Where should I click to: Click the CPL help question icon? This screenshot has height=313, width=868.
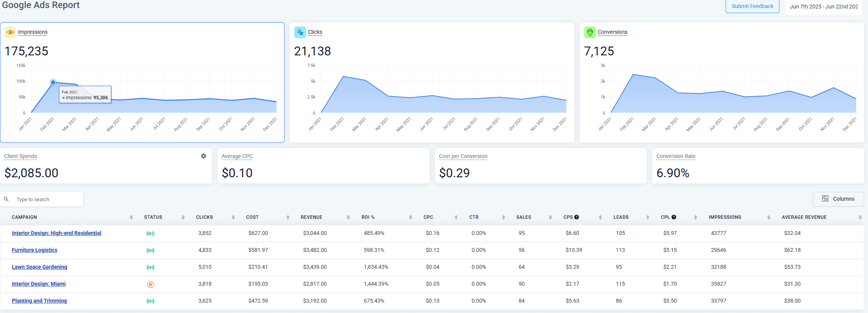tap(674, 217)
